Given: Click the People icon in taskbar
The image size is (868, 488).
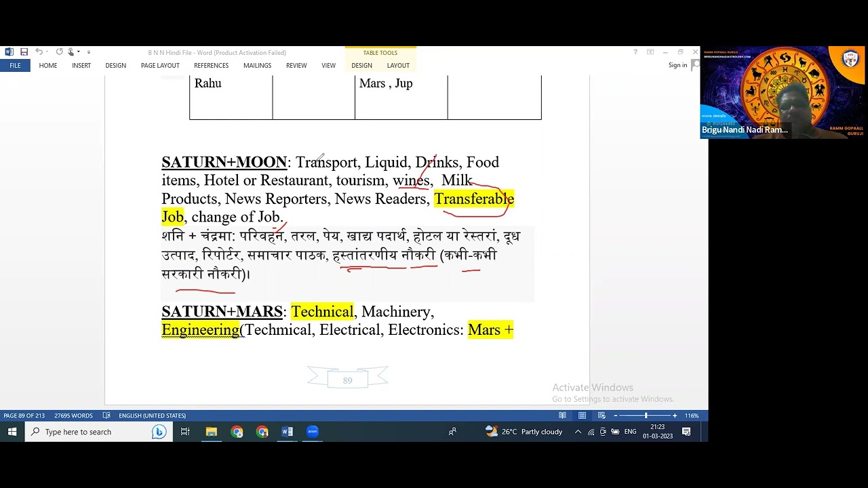Looking at the screenshot, I should 452,432.
